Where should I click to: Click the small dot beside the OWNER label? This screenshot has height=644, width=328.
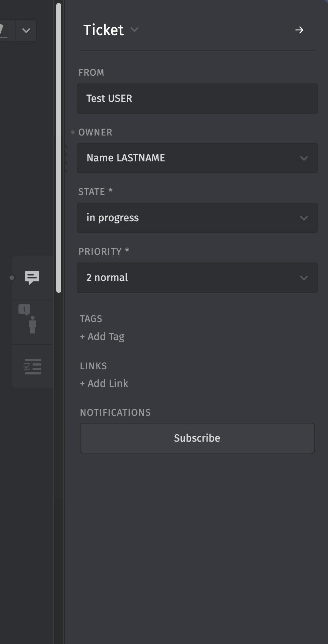tap(73, 132)
